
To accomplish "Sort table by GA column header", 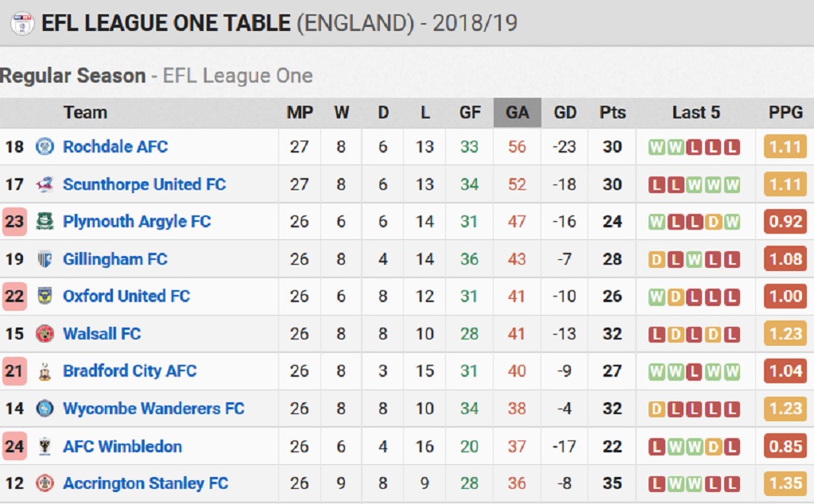I will coord(517,113).
